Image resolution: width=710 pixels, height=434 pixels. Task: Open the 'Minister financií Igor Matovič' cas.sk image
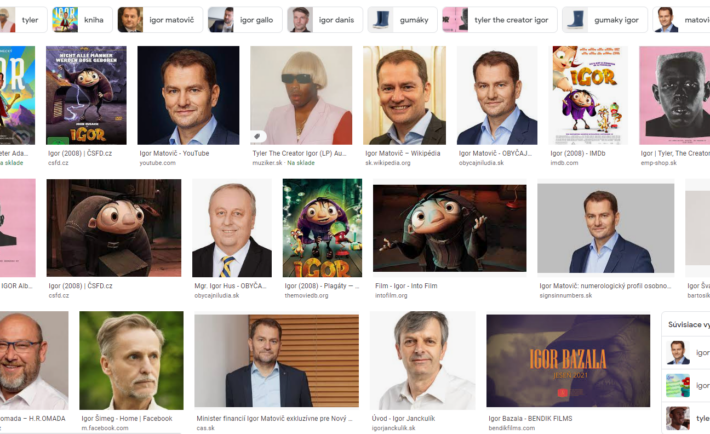pyautogui.click(x=277, y=361)
